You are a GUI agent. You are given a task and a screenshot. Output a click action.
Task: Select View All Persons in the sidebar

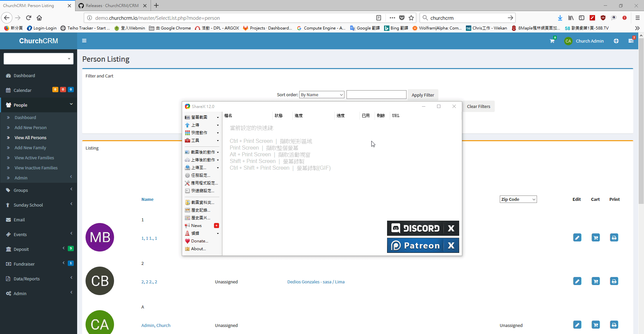[31, 137]
